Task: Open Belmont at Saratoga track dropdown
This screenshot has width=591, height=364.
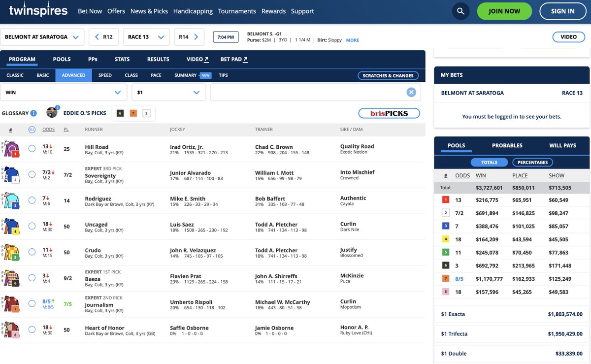Action: (42, 37)
